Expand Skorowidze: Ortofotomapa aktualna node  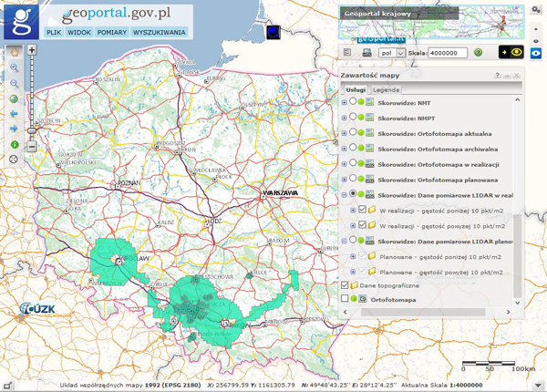click(344, 133)
